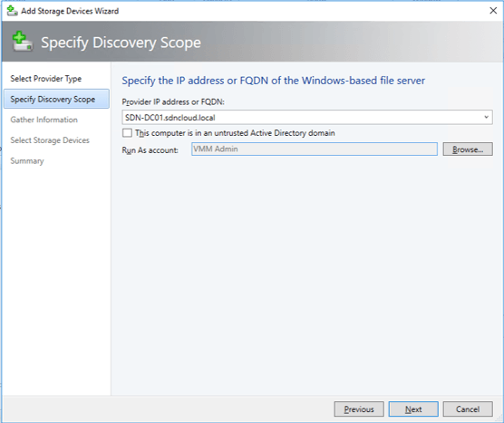Screen dimensions: 504x423
Task: Browse for a Run As account
Action: [x=468, y=149]
